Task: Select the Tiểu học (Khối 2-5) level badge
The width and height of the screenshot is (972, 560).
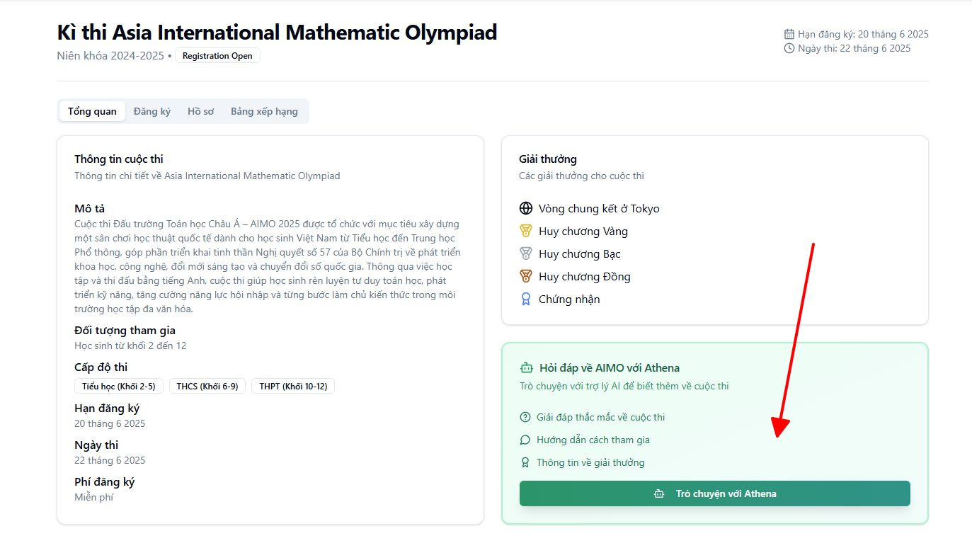Action: (x=119, y=386)
